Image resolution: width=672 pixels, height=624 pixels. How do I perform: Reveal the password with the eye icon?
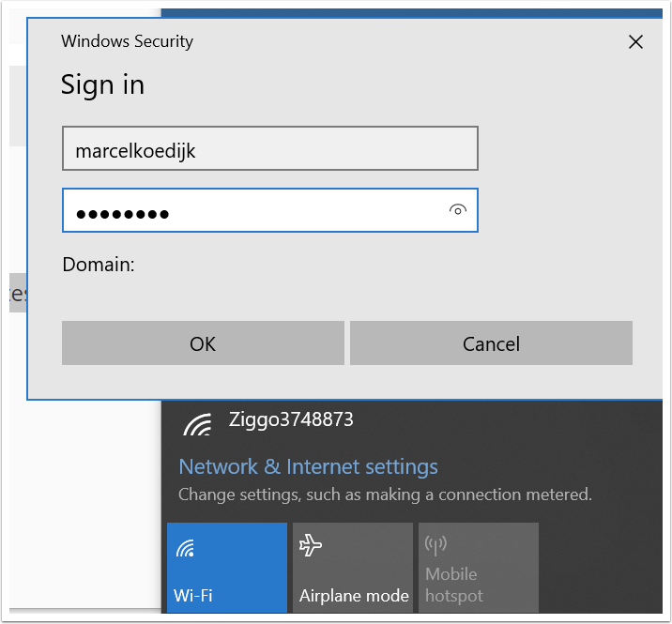coord(458,210)
